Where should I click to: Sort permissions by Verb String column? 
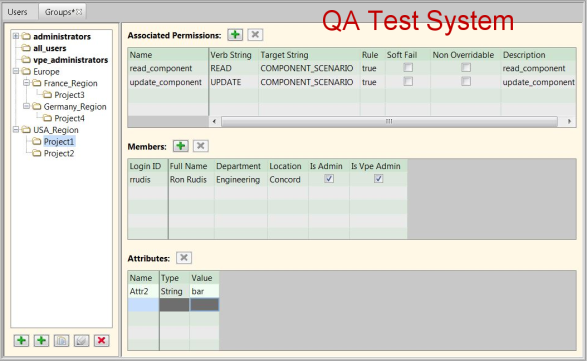[233, 55]
